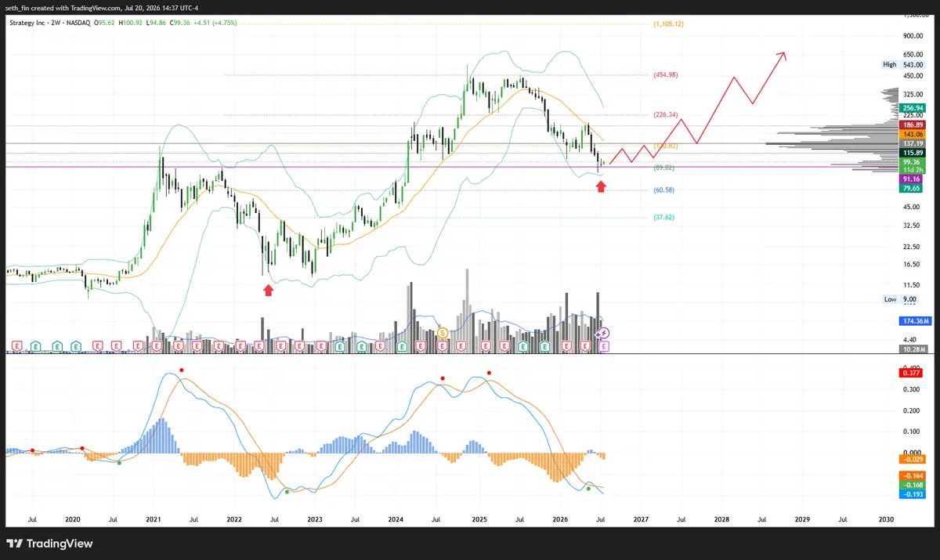Click the High 543.00 price label
This screenshot has width=940, height=560.
[903, 65]
